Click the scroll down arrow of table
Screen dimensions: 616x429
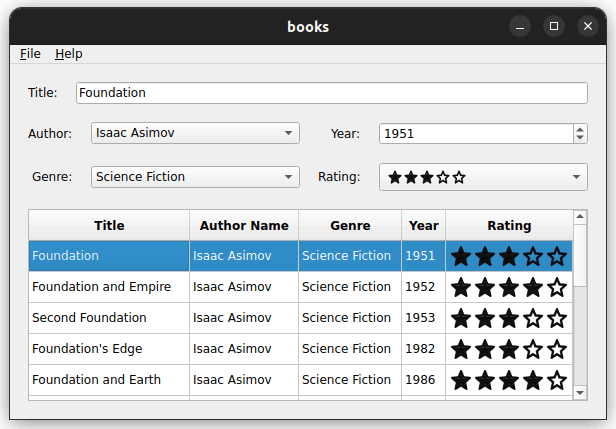click(580, 393)
